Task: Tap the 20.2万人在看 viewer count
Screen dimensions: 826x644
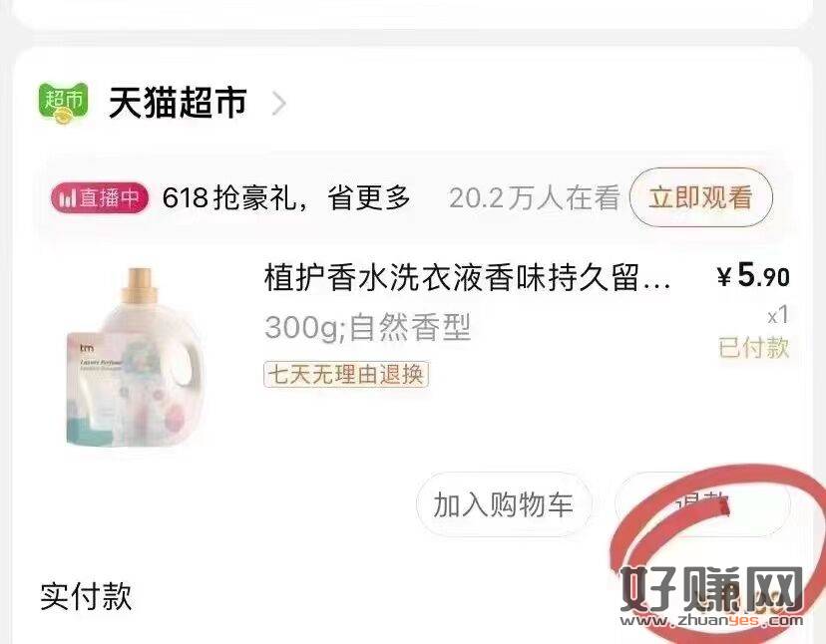Action: [x=534, y=198]
